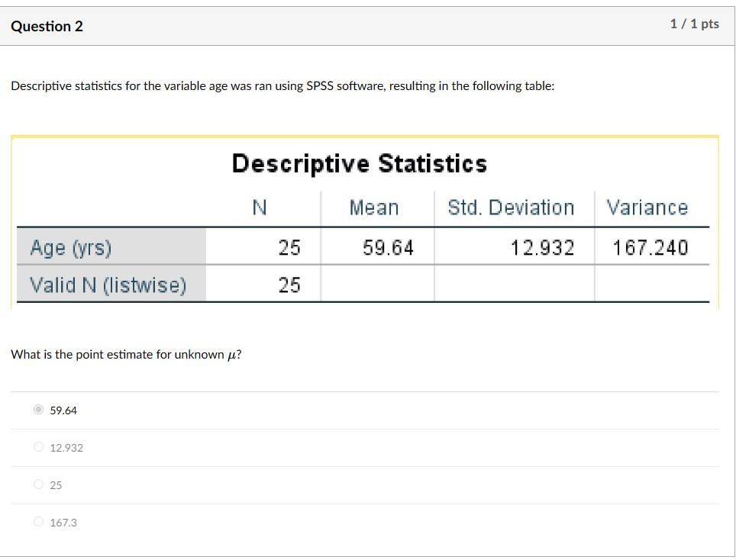Click the N column header

coord(259,207)
